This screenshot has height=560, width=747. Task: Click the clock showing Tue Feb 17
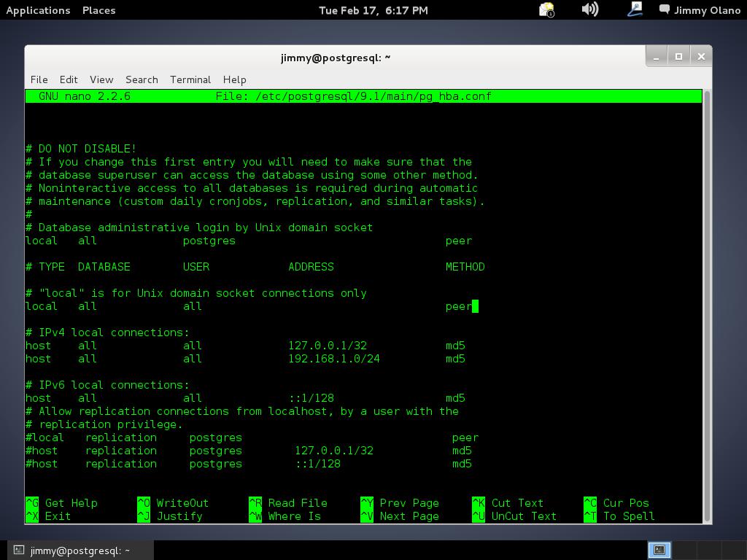click(373, 10)
